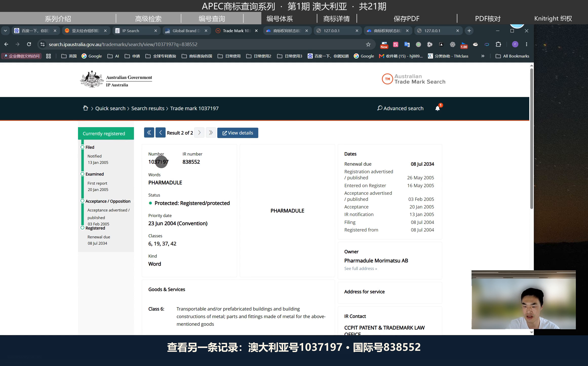Open apps grid icon in bookmarks bar
588x366 pixels.
(48, 56)
